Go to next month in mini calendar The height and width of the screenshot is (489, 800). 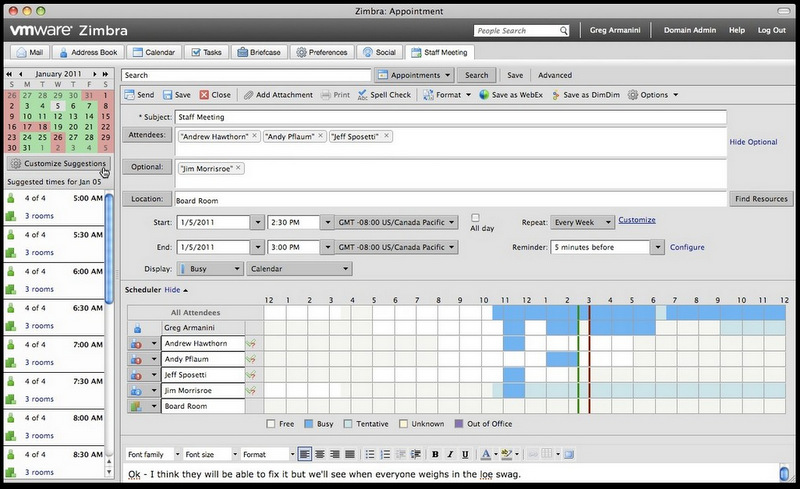[x=94, y=74]
